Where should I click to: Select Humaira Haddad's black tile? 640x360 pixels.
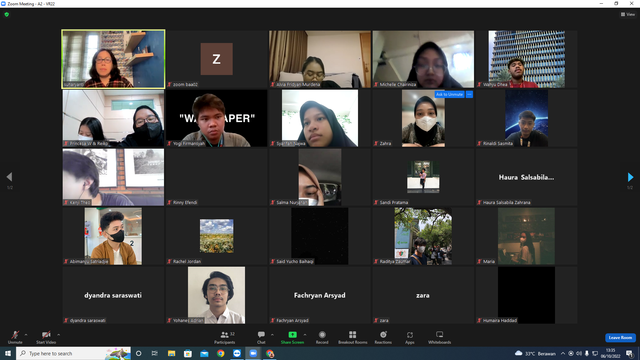coord(527,295)
